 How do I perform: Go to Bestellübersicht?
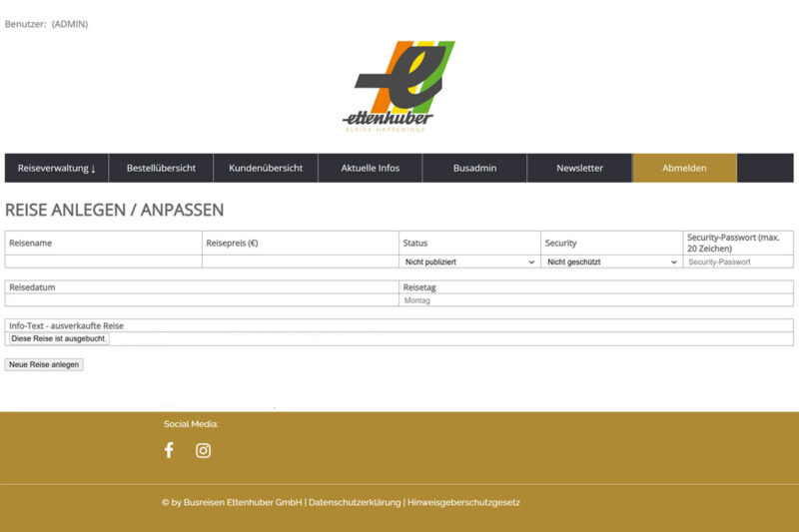pos(161,168)
